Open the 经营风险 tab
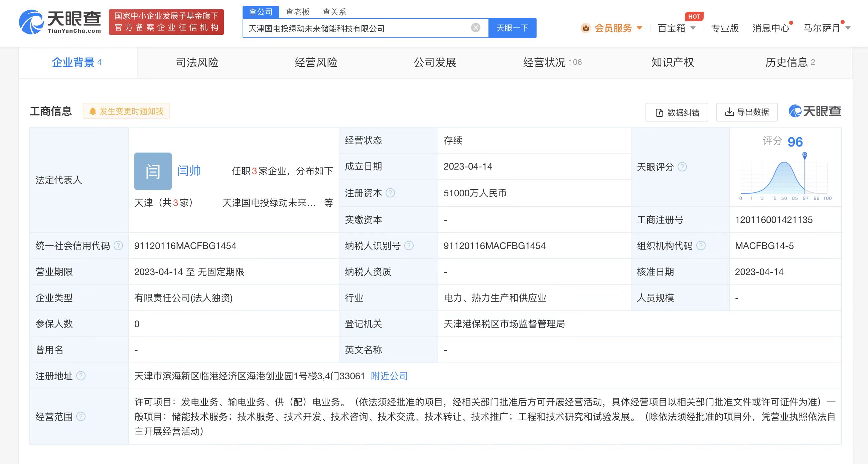 pos(316,63)
